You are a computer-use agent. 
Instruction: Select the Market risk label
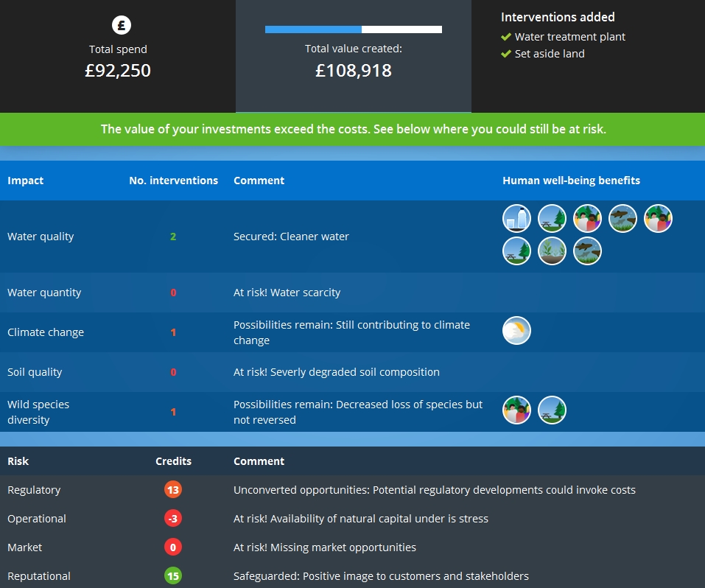tap(25, 547)
